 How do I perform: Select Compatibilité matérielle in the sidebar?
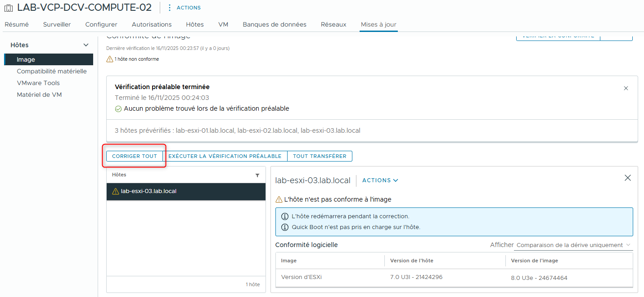[x=51, y=71]
